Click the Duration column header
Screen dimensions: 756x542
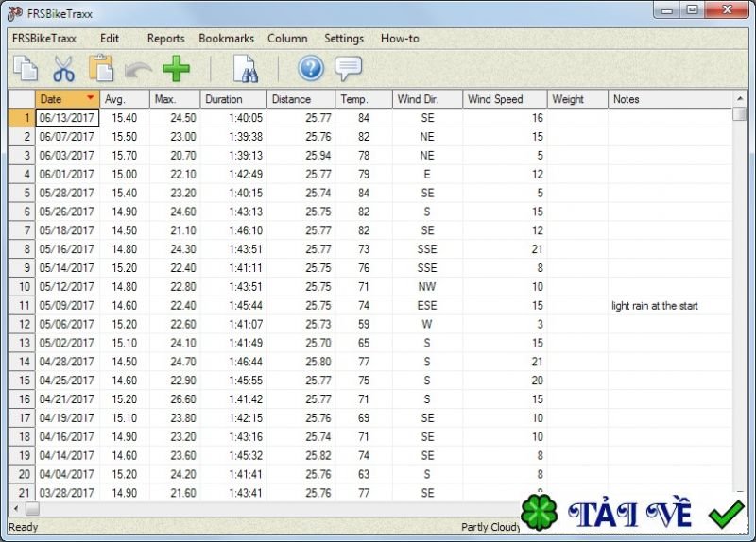click(x=233, y=99)
